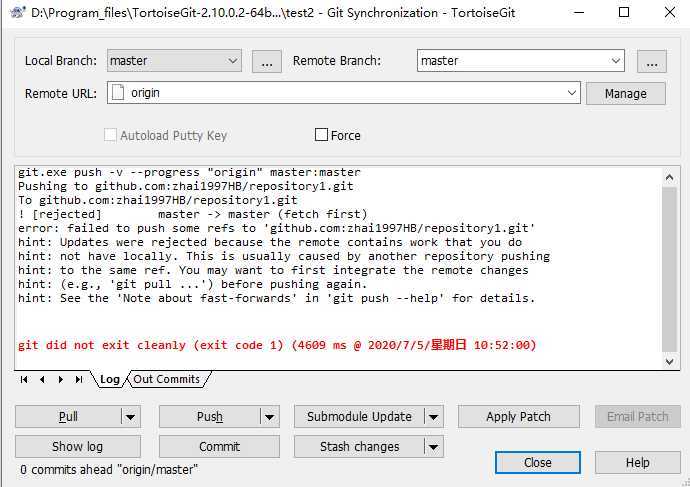
Task: Click the TortoiseGit icon in title bar
Action: click(17, 12)
